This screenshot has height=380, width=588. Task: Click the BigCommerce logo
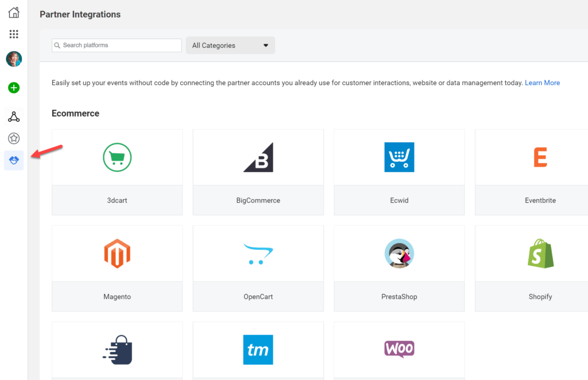(x=258, y=157)
